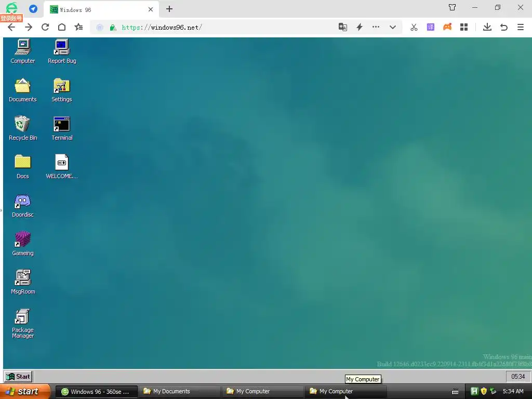Viewport: 532px width, 399px height.
Task: Click the Windows 96 Start button
Action: pos(19,377)
